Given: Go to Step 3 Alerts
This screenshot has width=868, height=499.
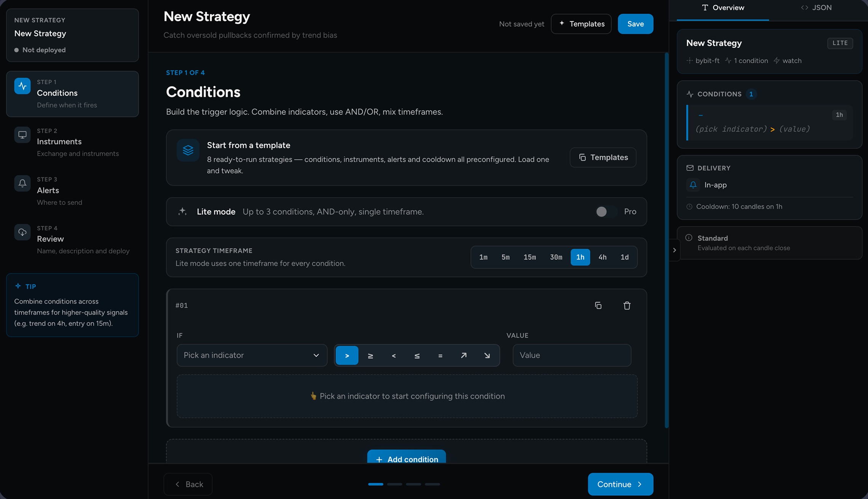Looking at the screenshot, I should point(72,191).
